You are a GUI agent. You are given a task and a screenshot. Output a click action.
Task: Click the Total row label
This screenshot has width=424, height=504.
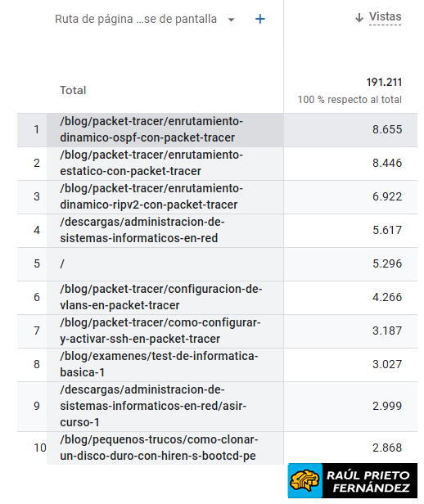(73, 90)
